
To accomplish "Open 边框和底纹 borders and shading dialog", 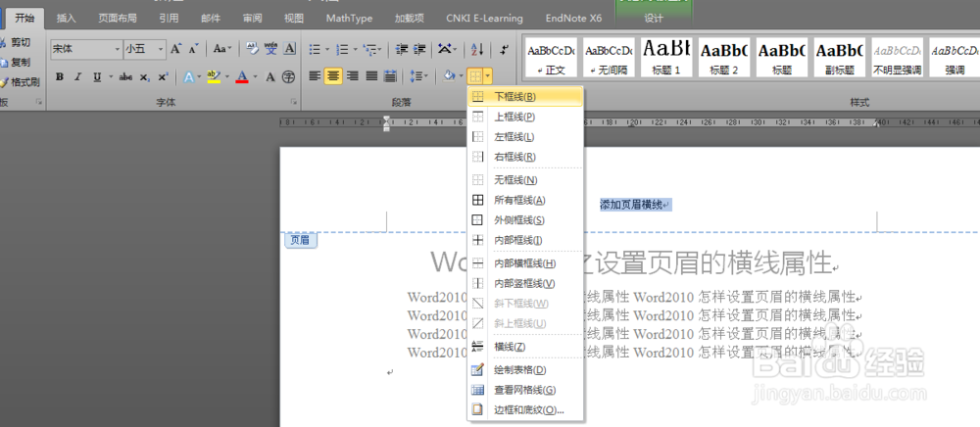I will click(x=525, y=410).
